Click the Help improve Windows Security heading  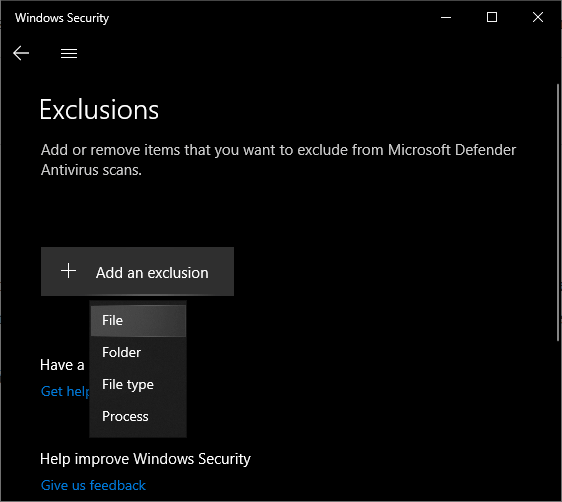[145, 459]
